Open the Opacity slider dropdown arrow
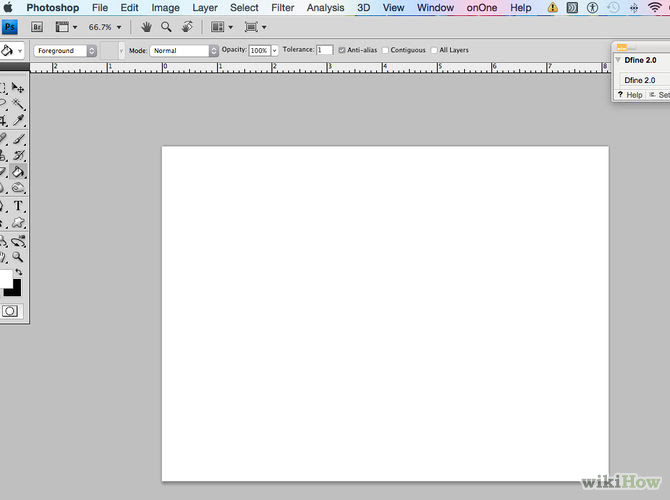 pos(274,51)
